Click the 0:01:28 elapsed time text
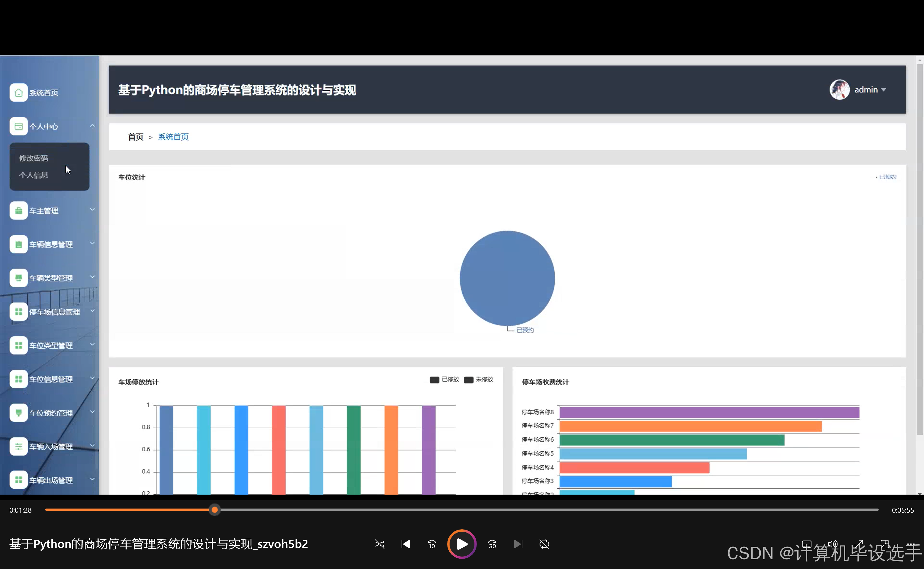Image resolution: width=924 pixels, height=569 pixels. coord(21,510)
